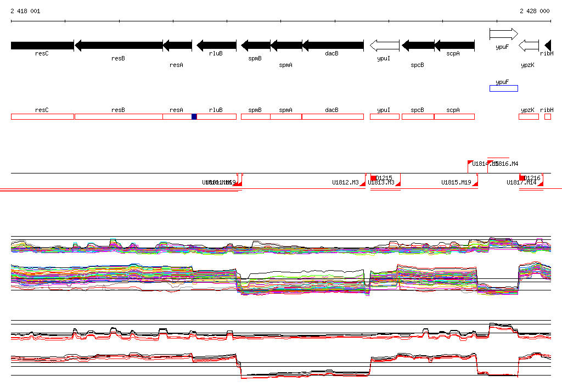Select the blue-outlined ypuF box
The image size is (562, 392).
pyautogui.click(x=503, y=88)
